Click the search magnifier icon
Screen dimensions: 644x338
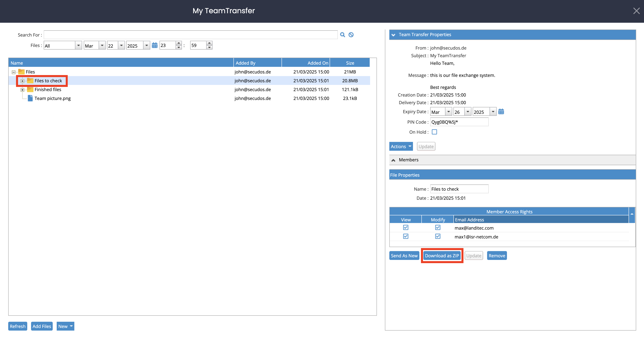[x=342, y=35]
